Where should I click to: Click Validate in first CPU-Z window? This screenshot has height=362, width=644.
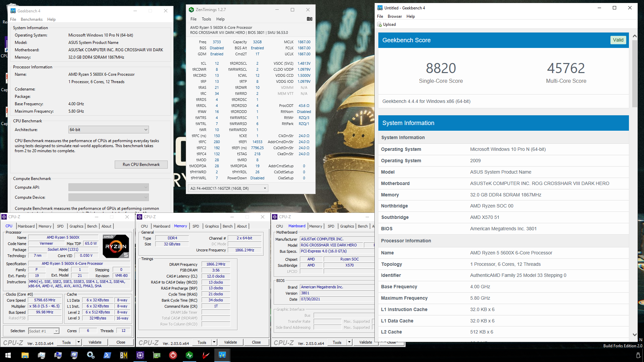[x=95, y=342]
